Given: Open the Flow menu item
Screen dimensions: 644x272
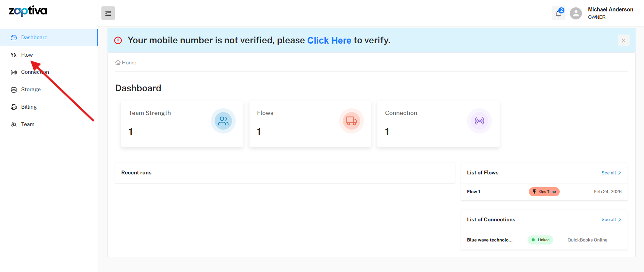Looking at the screenshot, I should 27,55.
